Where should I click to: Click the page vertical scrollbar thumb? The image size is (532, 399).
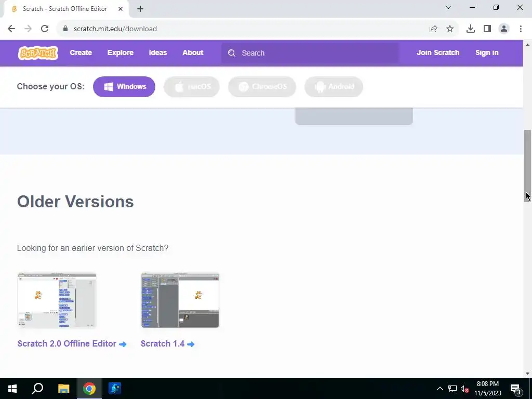pyautogui.click(x=528, y=166)
